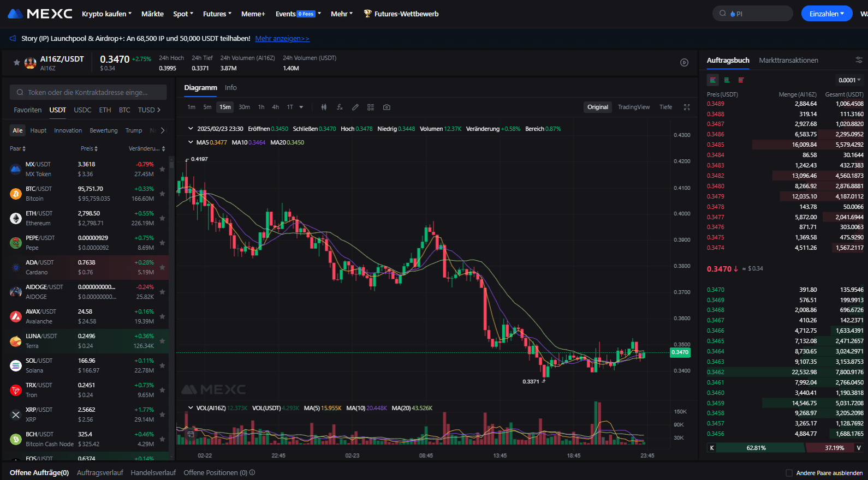Screen dimensions: 868x480
Task: Click the ask price 0.3485 row
Action: pyautogui.click(x=785, y=145)
